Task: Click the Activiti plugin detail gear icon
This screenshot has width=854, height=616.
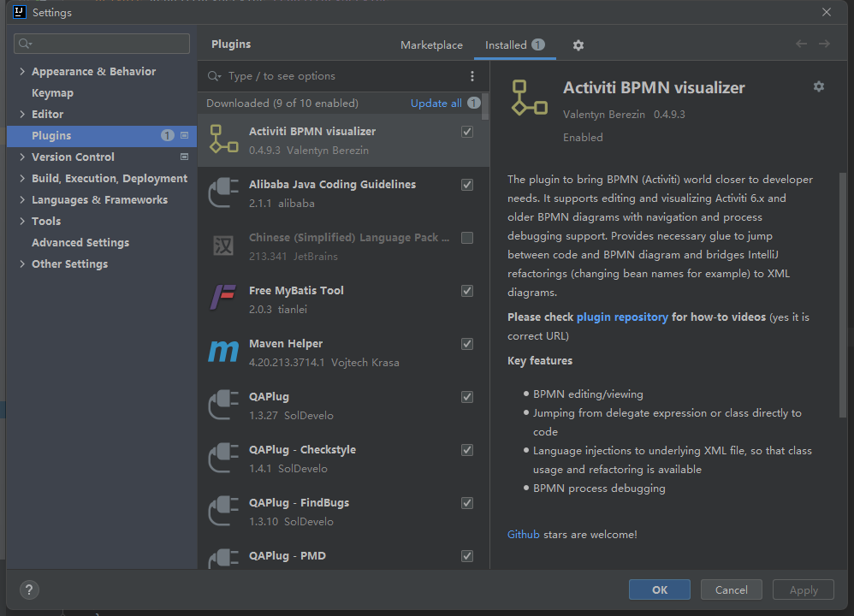Action: [819, 86]
